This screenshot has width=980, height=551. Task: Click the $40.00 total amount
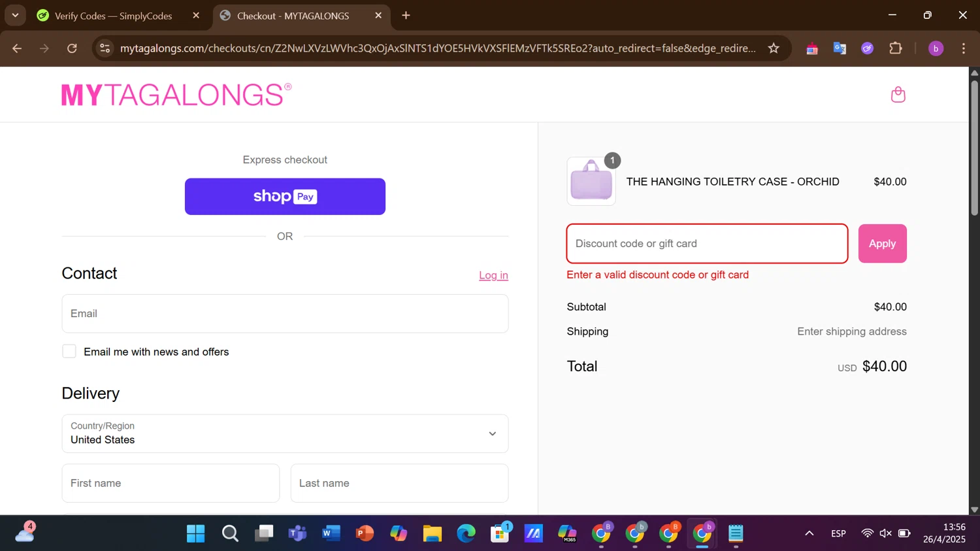tap(885, 367)
